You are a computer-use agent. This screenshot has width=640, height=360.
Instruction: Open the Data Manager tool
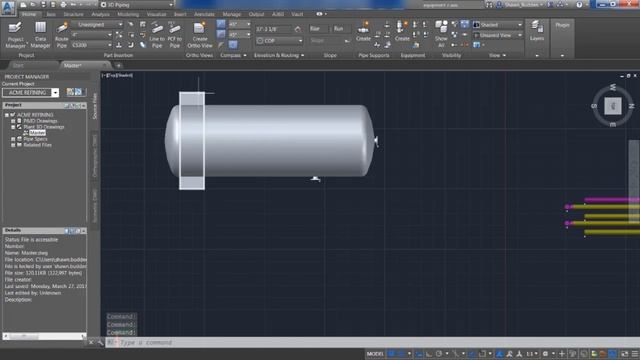pyautogui.click(x=40, y=35)
